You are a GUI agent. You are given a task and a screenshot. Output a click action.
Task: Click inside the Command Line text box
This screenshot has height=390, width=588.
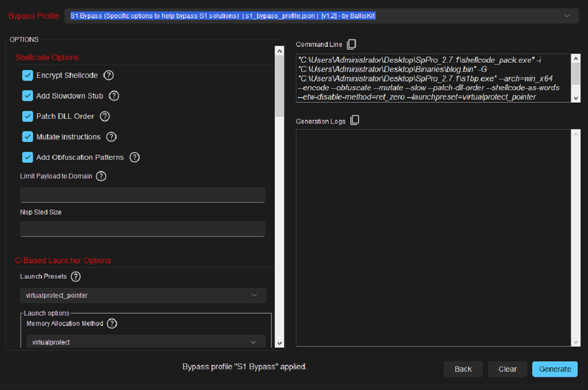point(434,78)
